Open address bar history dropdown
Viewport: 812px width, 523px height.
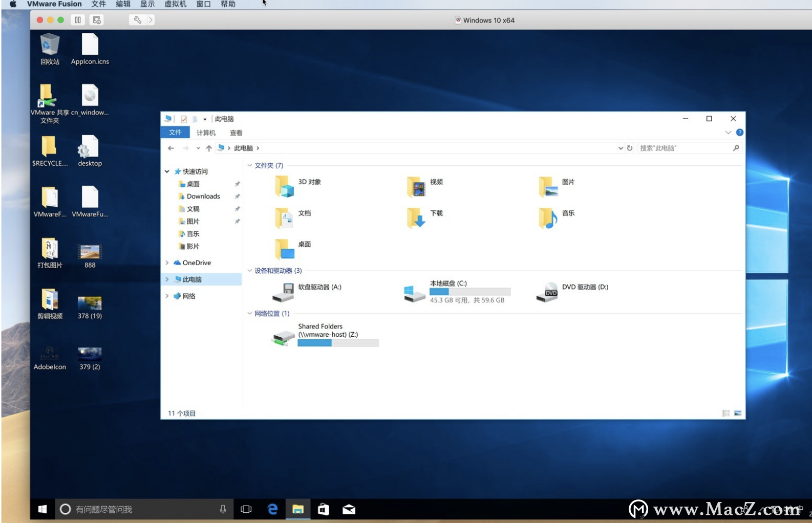click(621, 148)
